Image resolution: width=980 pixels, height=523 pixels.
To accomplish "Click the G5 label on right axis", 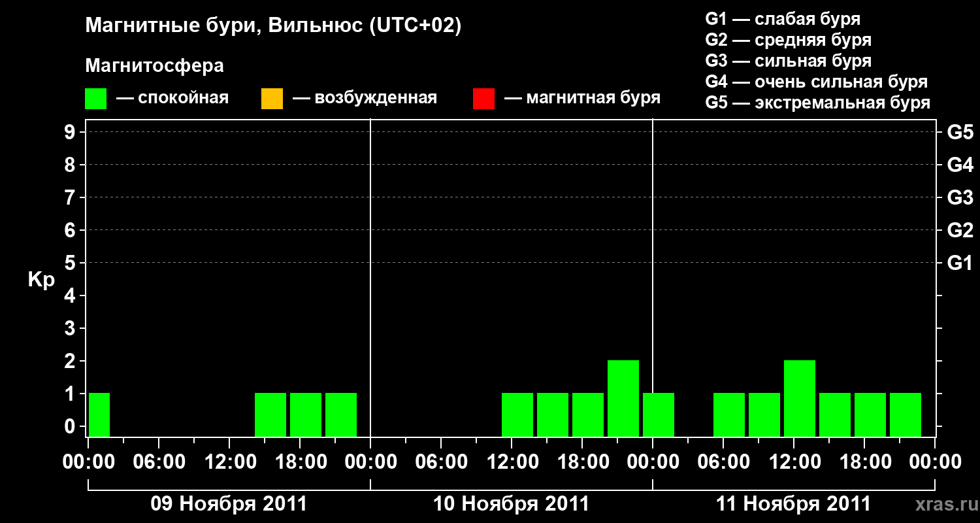I will coord(960,133).
